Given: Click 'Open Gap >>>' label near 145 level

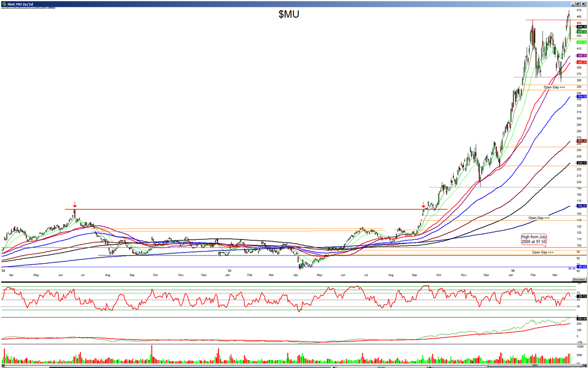Looking at the screenshot, I should point(539,218).
